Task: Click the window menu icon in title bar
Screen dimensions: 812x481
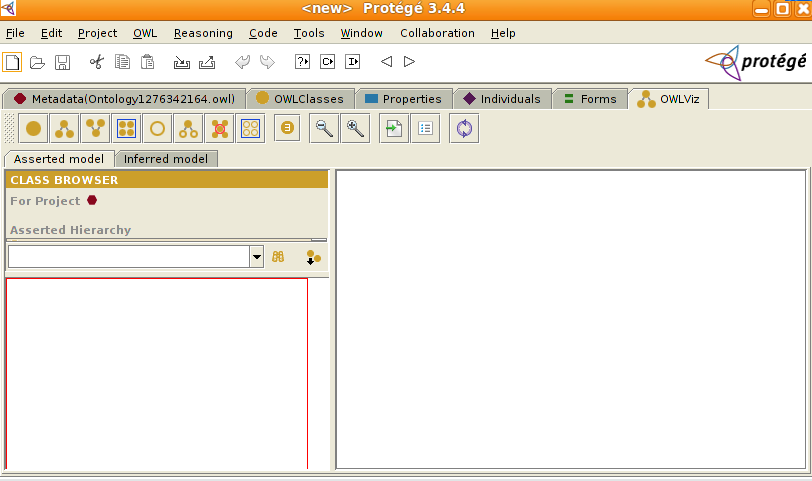Action: coord(8,8)
